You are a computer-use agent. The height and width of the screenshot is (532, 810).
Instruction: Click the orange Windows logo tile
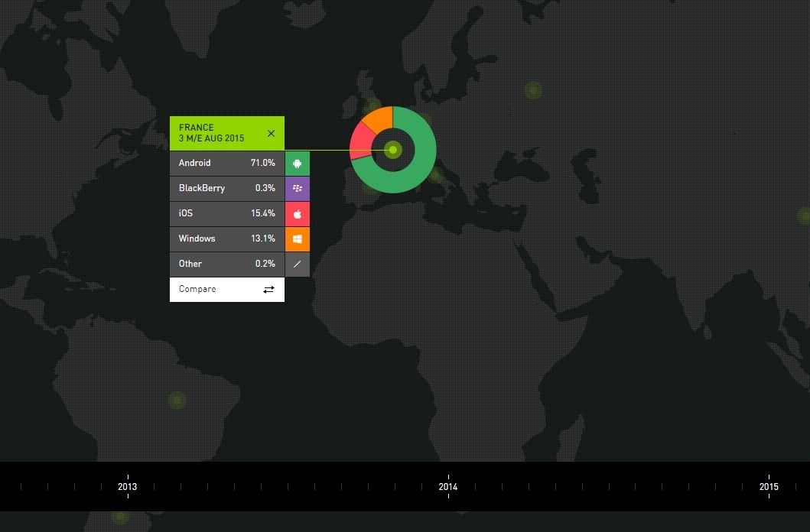point(297,239)
